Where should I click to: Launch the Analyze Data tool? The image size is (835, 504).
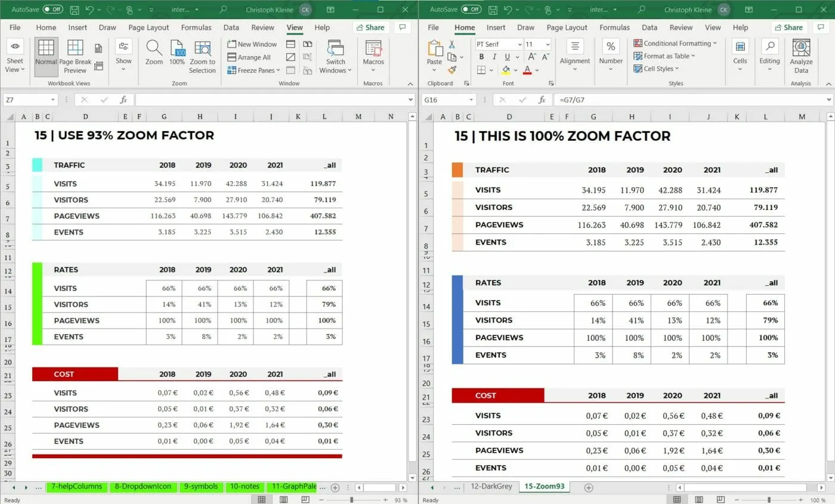point(801,56)
